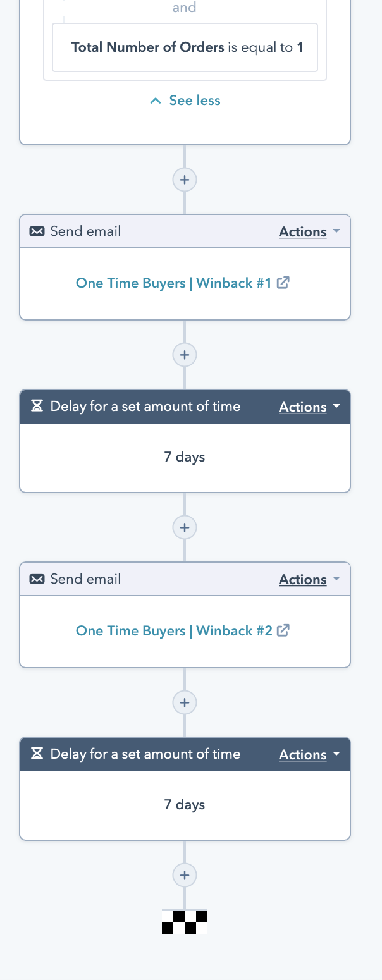Screen dimensions: 382x980
Task: Collapse the criteria with the See less link
Action: pyautogui.click(x=194, y=100)
